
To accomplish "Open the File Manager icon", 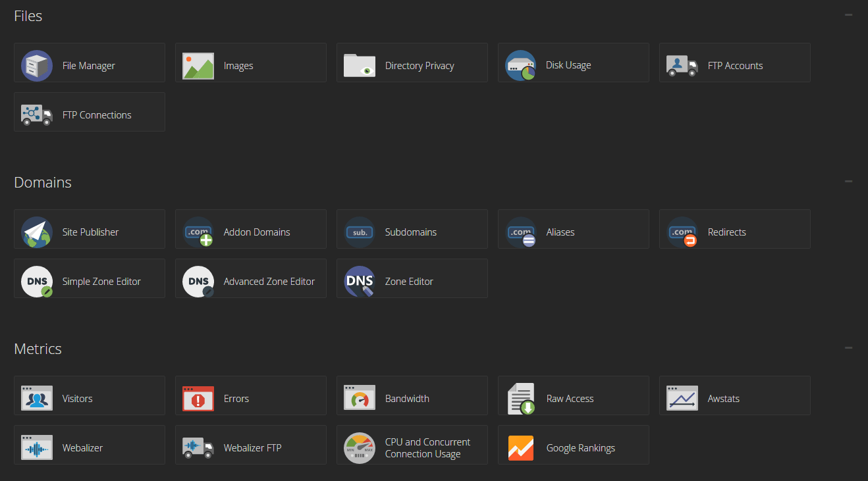I will pyautogui.click(x=37, y=66).
